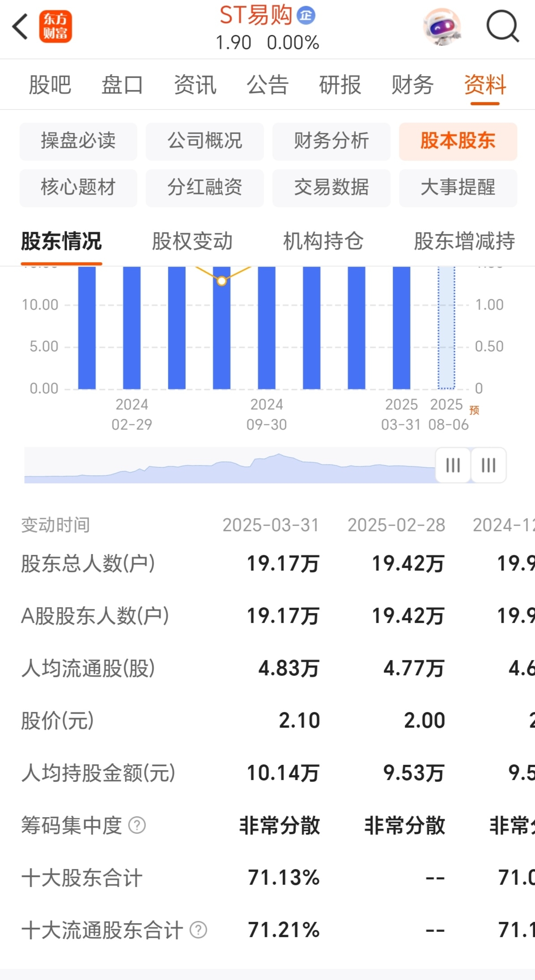Open the 公司概况 section
This screenshot has width=535, height=980.
pyautogui.click(x=205, y=141)
